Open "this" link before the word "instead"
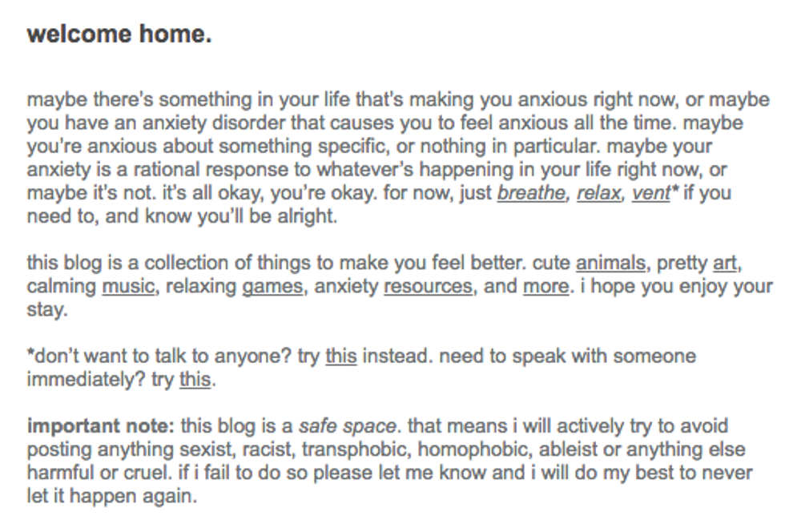785x532 pixels. pos(340,356)
